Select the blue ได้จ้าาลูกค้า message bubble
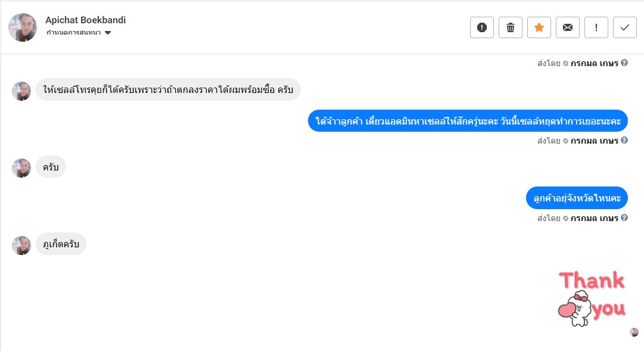The height and width of the screenshot is (351, 644). tap(468, 121)
